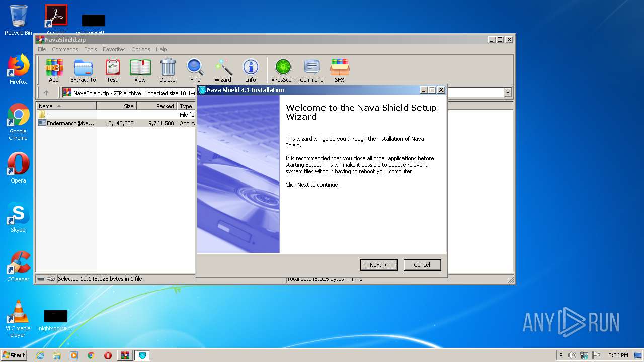
Task: Open the Options menu
Action: pos(141,49)
